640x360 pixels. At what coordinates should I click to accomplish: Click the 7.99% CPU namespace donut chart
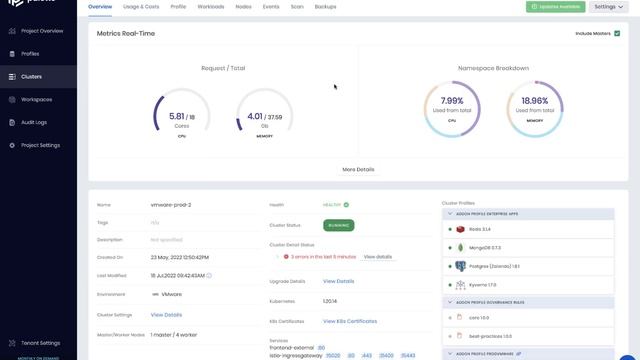click(452, 109)
